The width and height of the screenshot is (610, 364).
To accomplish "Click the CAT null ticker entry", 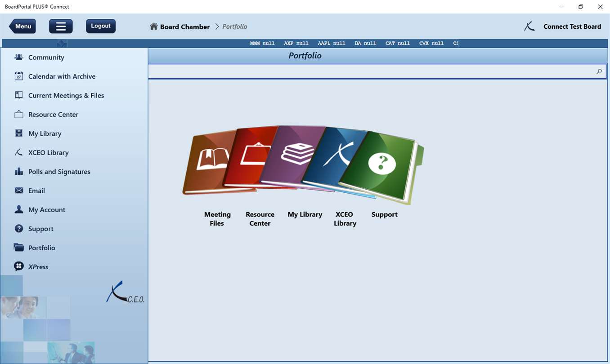I will coord(398,43).
